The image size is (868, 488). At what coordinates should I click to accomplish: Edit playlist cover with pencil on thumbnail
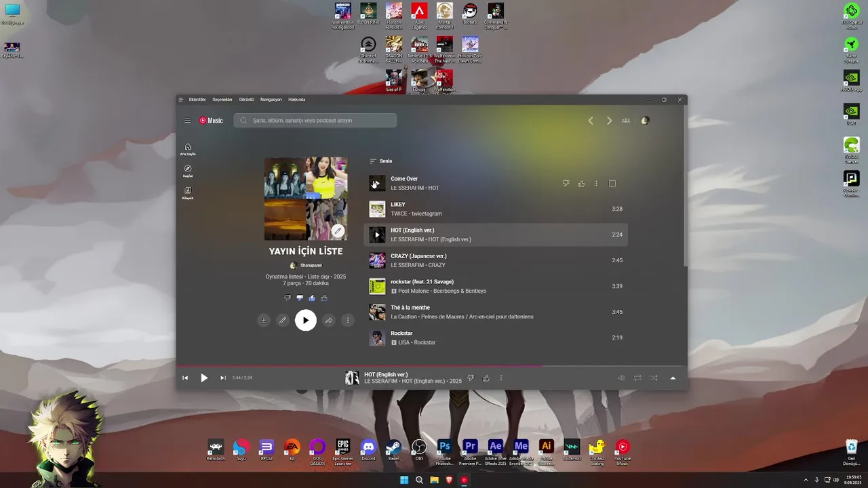[338, 231]
